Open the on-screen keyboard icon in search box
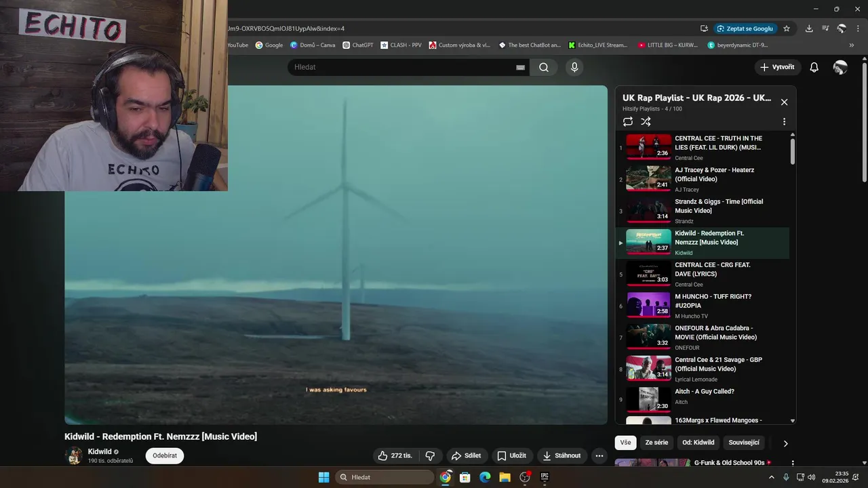Image resolution: width=868 pixels, height=488 pixels. click(520, 67)
